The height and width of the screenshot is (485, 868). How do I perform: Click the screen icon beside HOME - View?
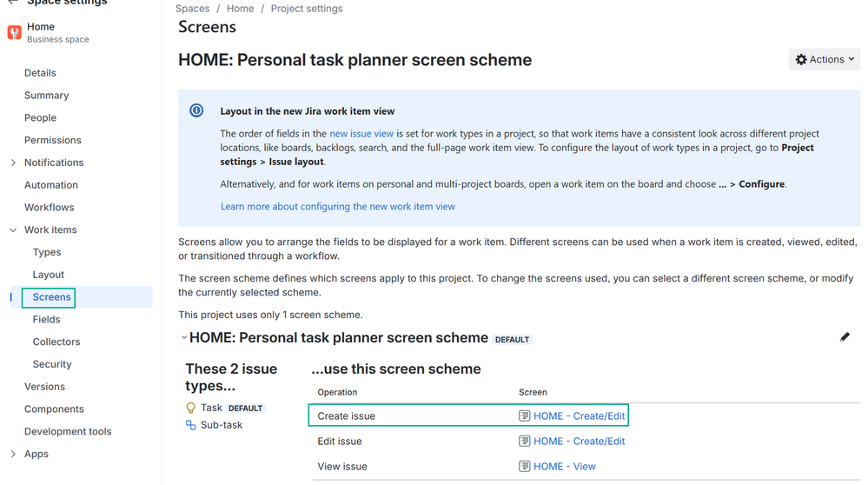(x=524, y=466)
